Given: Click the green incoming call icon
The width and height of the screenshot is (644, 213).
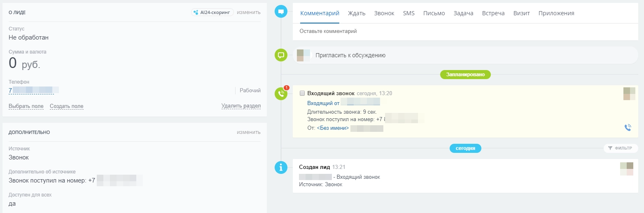Looking at the screenshot, I should (281, 94).
